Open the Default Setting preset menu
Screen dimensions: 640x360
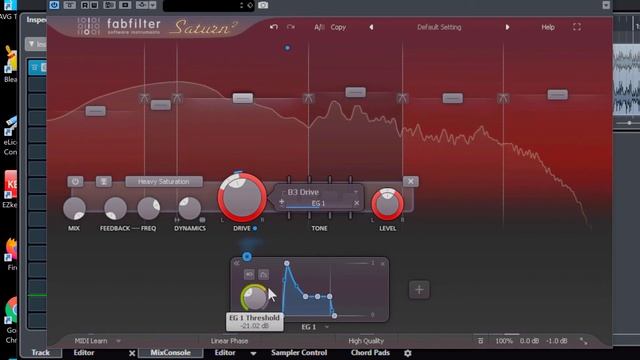coord(439,27)
